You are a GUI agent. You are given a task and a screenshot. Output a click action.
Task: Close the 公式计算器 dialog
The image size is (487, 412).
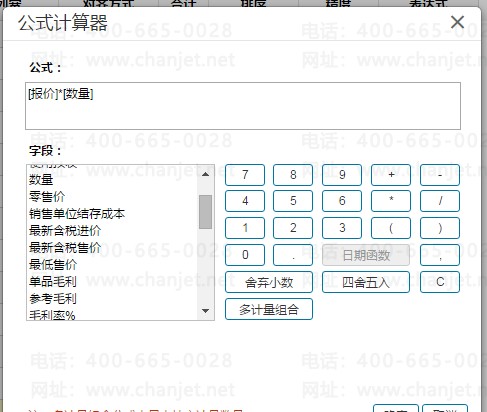(x=457, y=22)
